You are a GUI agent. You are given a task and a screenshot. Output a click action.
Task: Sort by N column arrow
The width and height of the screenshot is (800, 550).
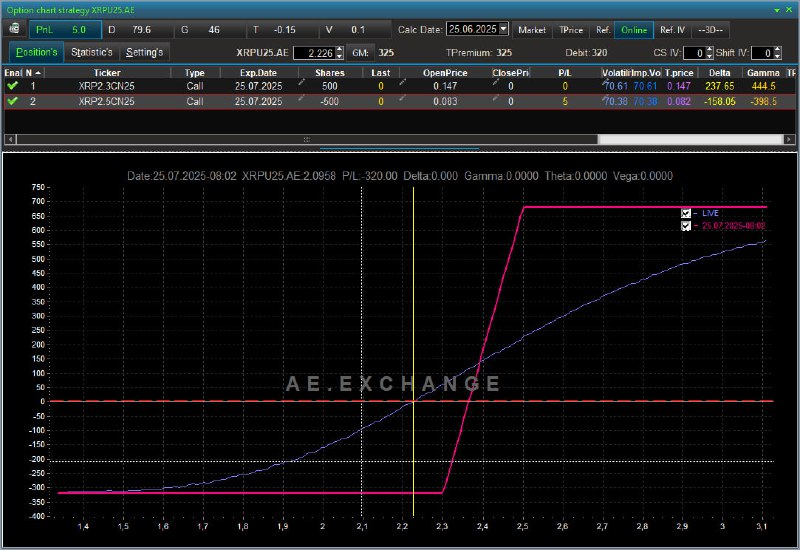coord(38,73)
